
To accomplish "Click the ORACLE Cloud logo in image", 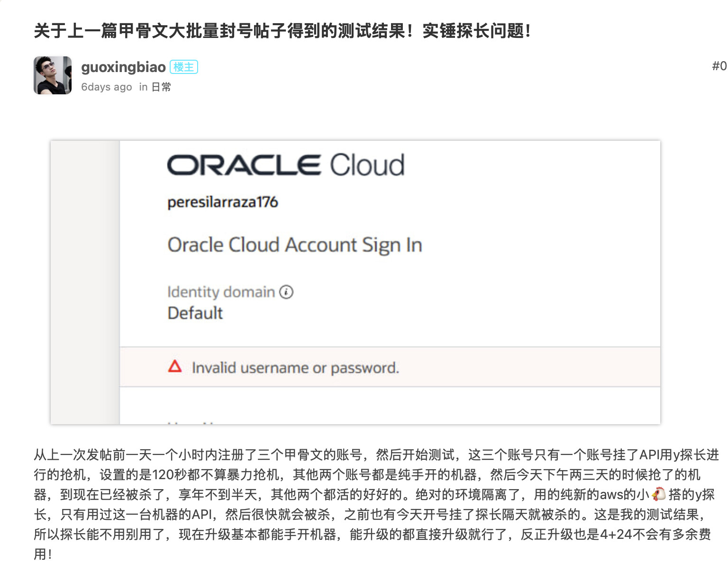I will (x=286, y=165).
